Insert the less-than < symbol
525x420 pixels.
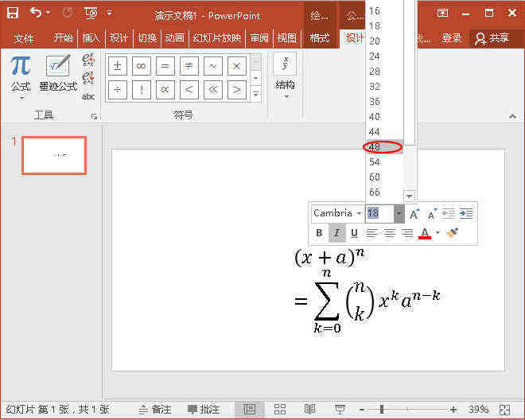pyautogui.click(x=189, y=90)
